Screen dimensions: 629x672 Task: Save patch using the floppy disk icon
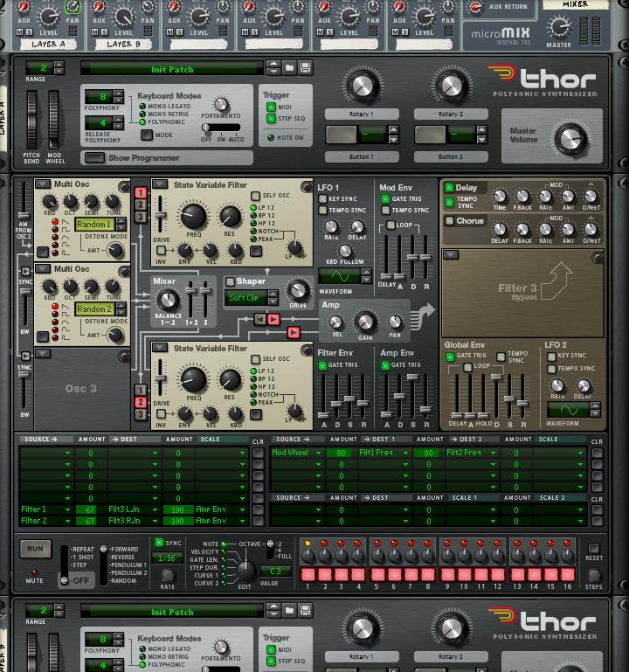pyautogui.click(x=305, y=67)
